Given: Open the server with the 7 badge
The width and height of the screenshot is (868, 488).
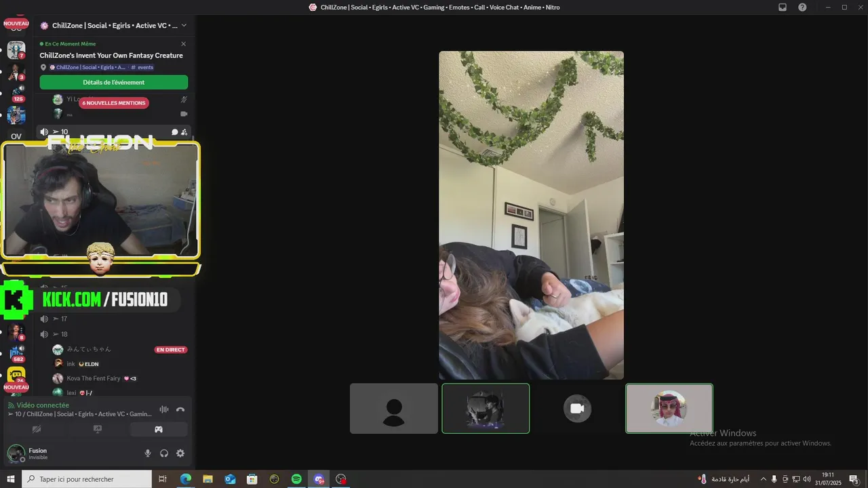Looking at the screenshot, I should (x=16, y=50).
